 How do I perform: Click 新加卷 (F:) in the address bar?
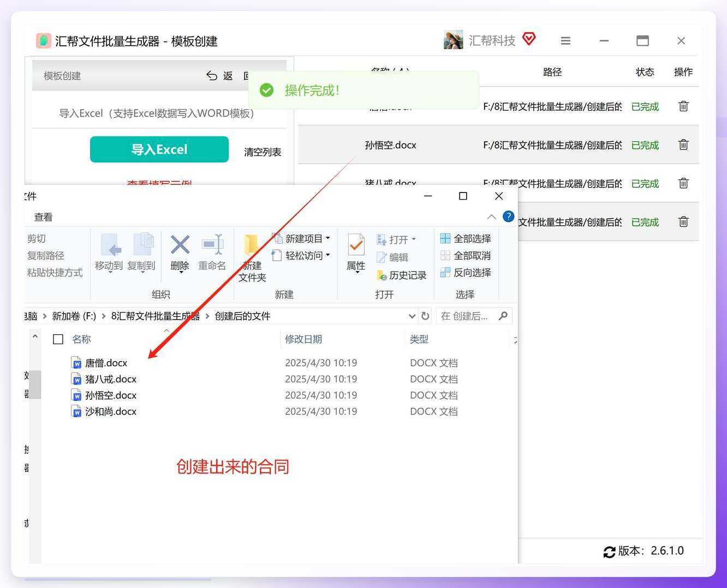pyautogui.click(x=74, y=316)
